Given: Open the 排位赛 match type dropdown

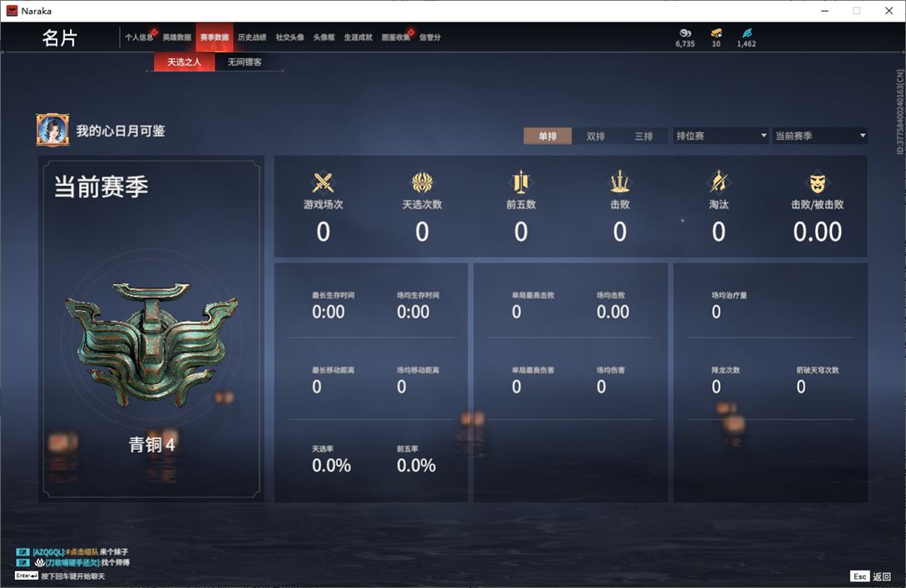Looking at the screenshot, I should click(x=721, y=136).
